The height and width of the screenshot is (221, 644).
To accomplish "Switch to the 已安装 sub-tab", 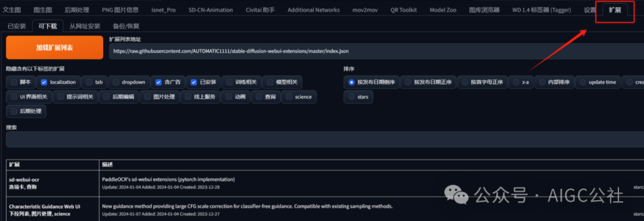I will (x=17, y=26).
